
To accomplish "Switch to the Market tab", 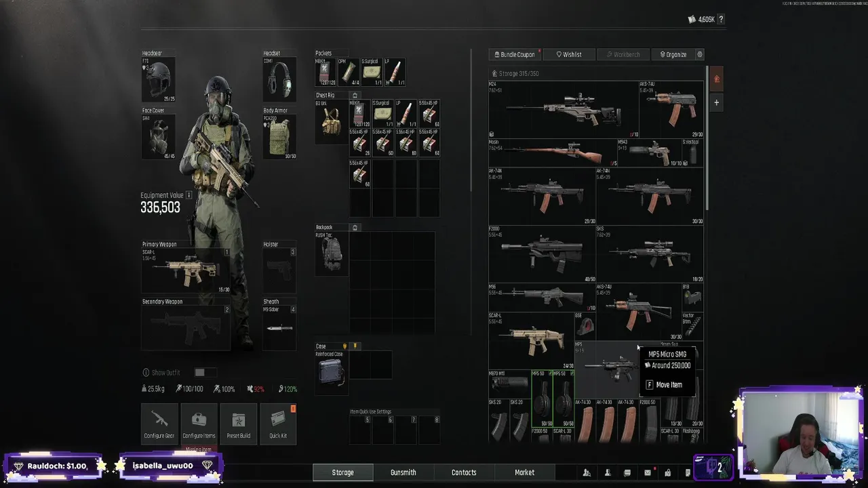I will click(x=524, y=472).
